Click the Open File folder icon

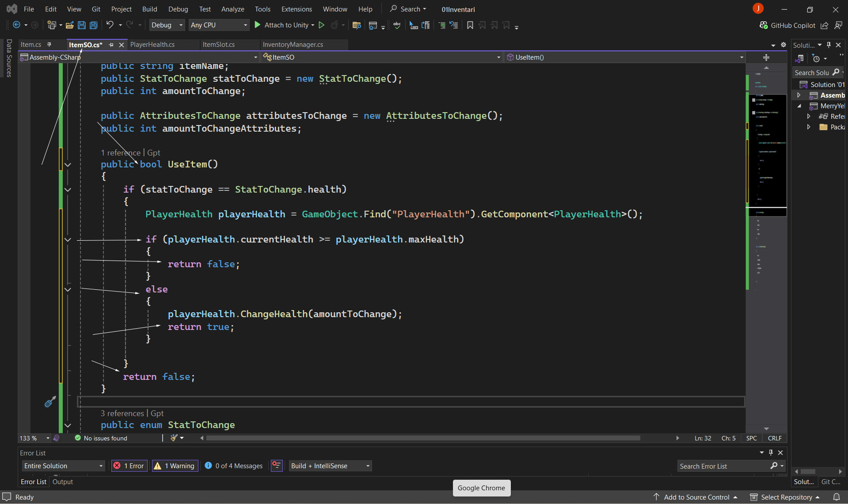69,25
